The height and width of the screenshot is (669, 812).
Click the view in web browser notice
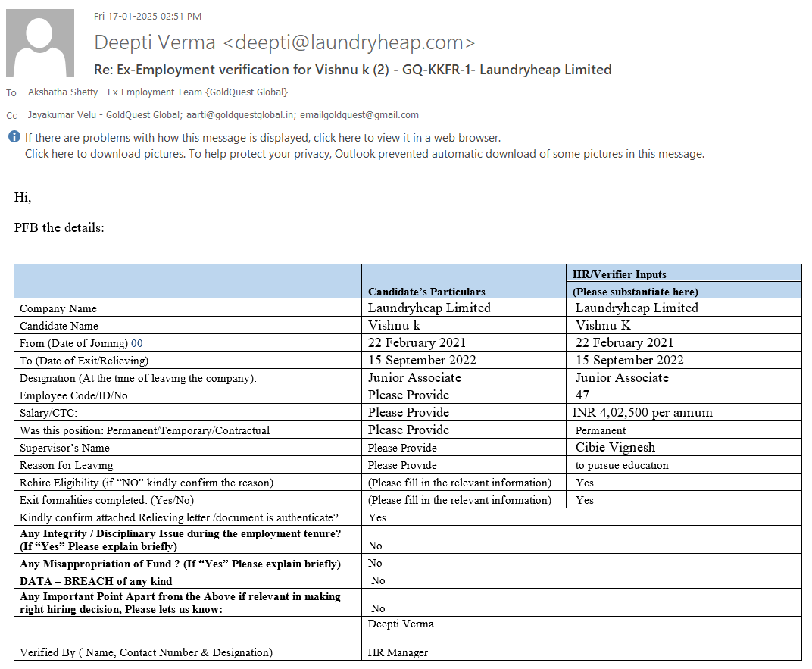[x=262, y=138]
